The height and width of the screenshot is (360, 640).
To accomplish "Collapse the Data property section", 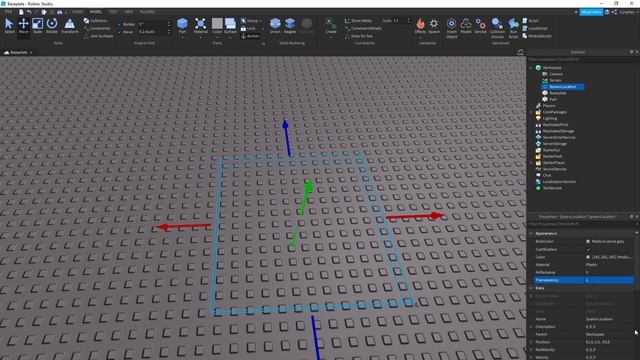I will (531, 288).
